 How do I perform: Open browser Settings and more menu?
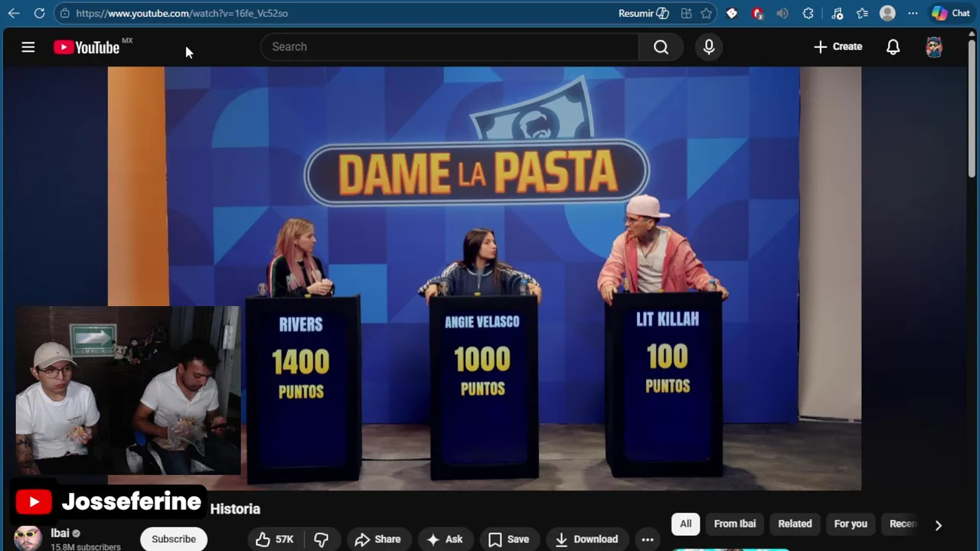pos(913,13)
